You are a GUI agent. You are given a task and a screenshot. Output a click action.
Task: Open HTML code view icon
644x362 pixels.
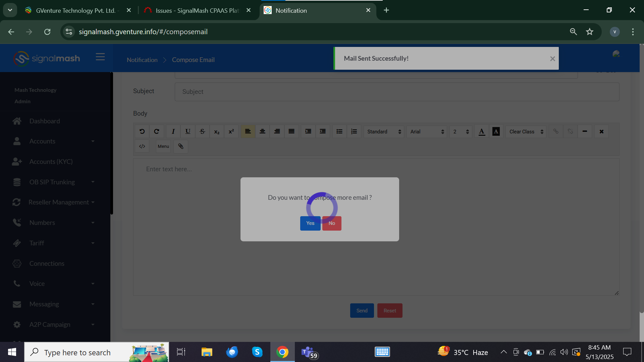(x=142, y=146)
